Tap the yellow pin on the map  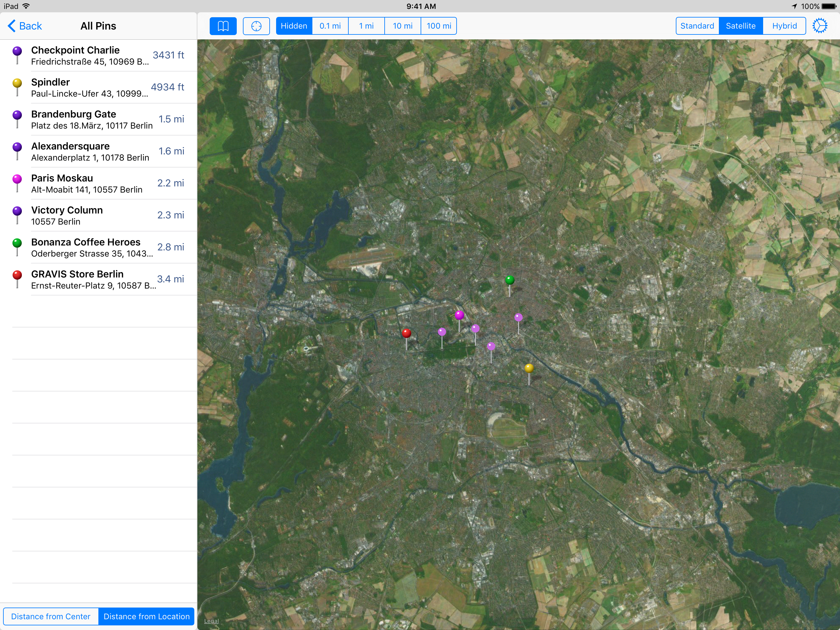(x=529, y=368)
